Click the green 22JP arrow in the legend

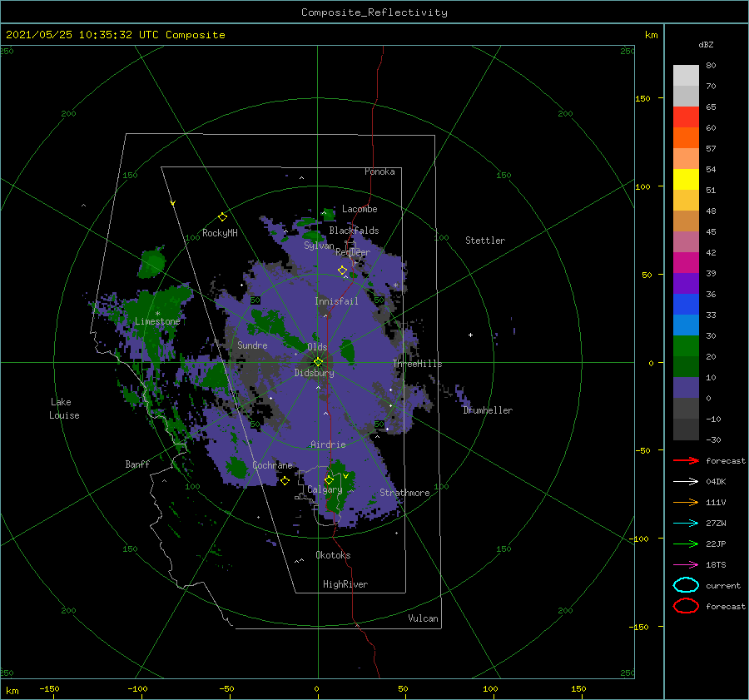click(686, 544)
